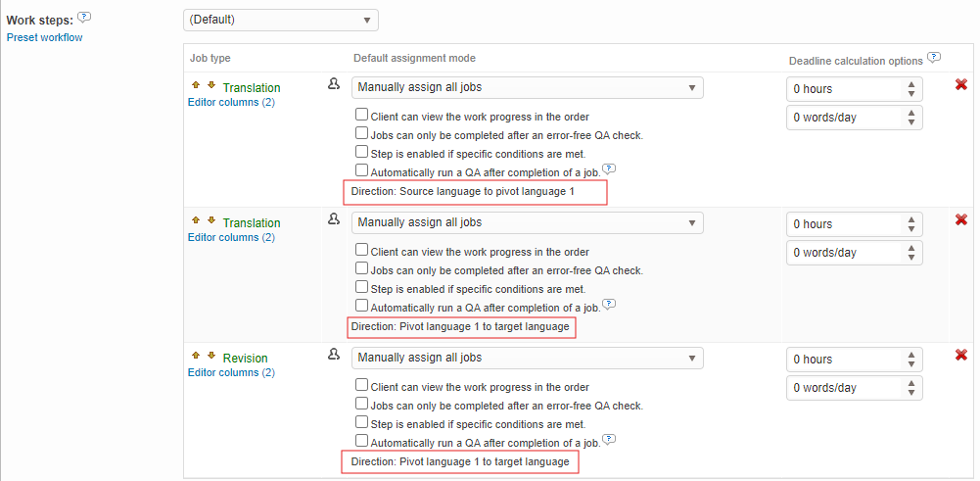980x481 pixels.
Task: Move the first Translation step down
Action: click(x=210, y=85)
